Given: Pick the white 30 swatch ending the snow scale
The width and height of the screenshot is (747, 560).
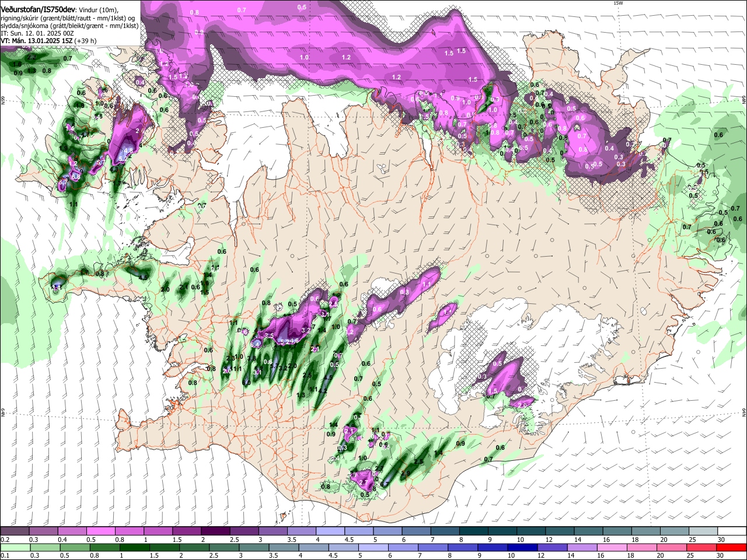Looking at the screenshot, I should [732, 531].
